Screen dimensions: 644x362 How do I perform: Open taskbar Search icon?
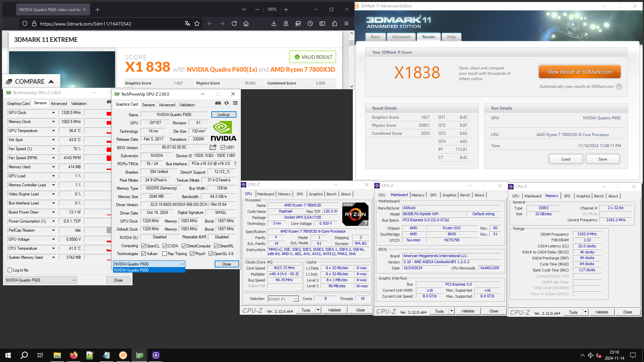[x=24, y=355]
